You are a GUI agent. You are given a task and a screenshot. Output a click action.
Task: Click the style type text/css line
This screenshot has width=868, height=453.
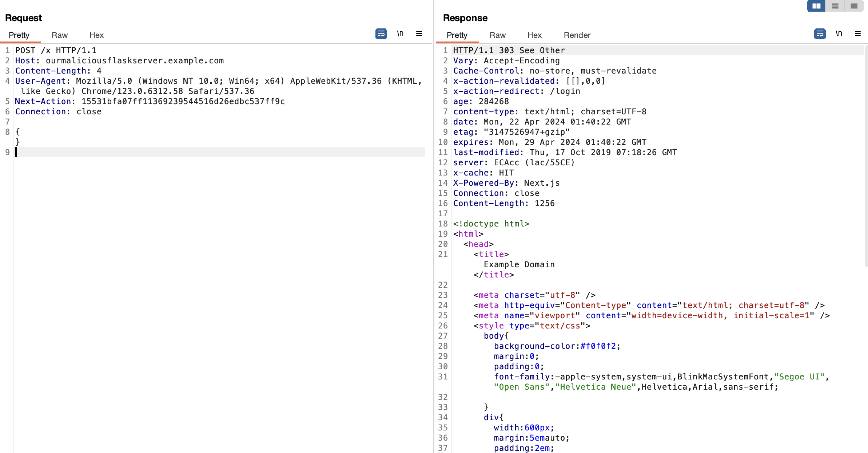pyautogui.click(x=532, y=326)
